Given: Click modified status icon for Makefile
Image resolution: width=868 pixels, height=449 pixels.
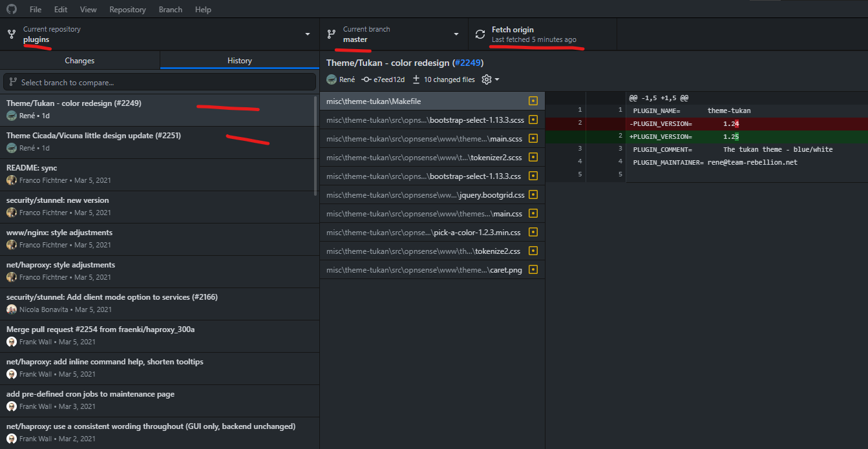Looking at the screenshot, I should (533, 101).
